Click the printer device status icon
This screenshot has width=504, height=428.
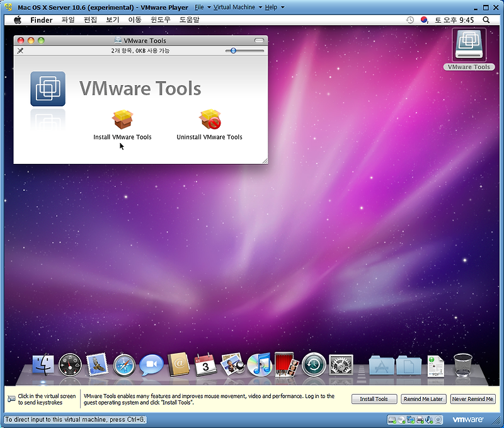click(x=420, y=420)
